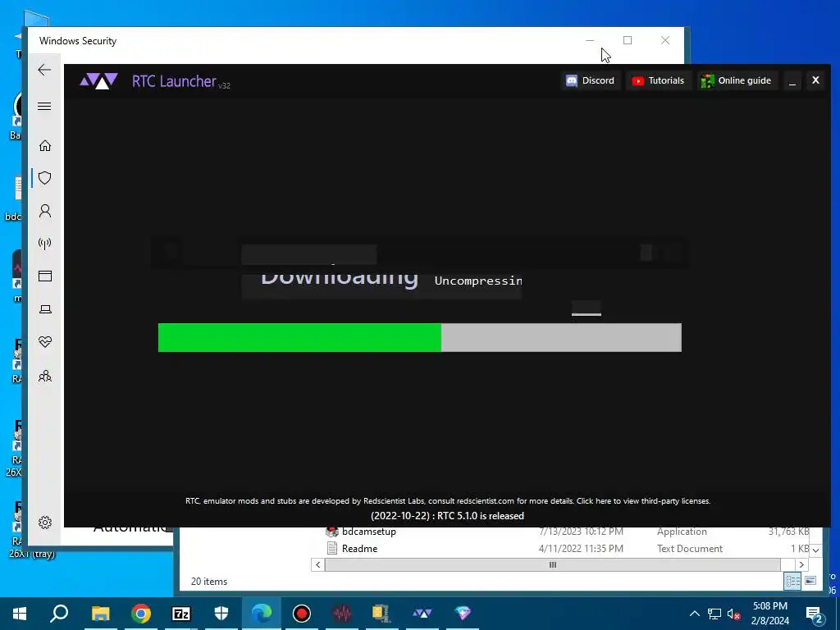The height and width of the screenshot is (630, 840).
Task: Click File Explorer scroll right arrow
Action: pos(801,564)
